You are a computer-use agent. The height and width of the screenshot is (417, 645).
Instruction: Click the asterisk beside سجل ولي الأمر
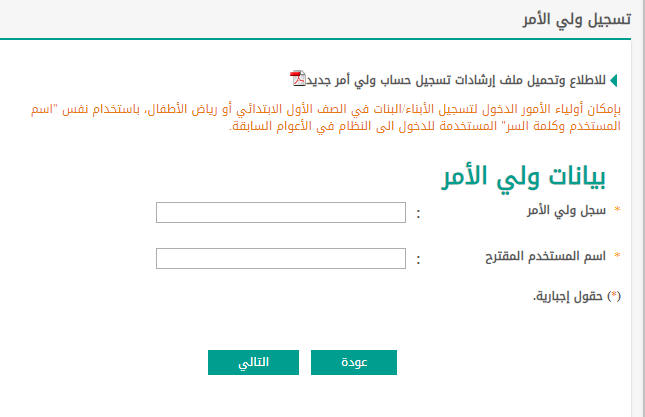point(617,210)
